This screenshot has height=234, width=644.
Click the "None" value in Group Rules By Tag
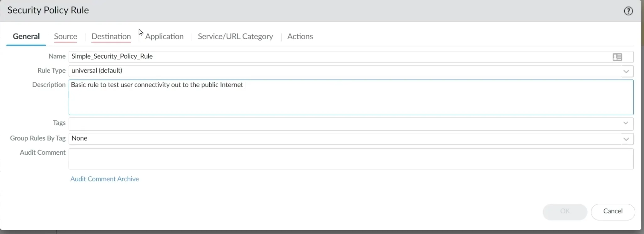(x=80, y=138)
